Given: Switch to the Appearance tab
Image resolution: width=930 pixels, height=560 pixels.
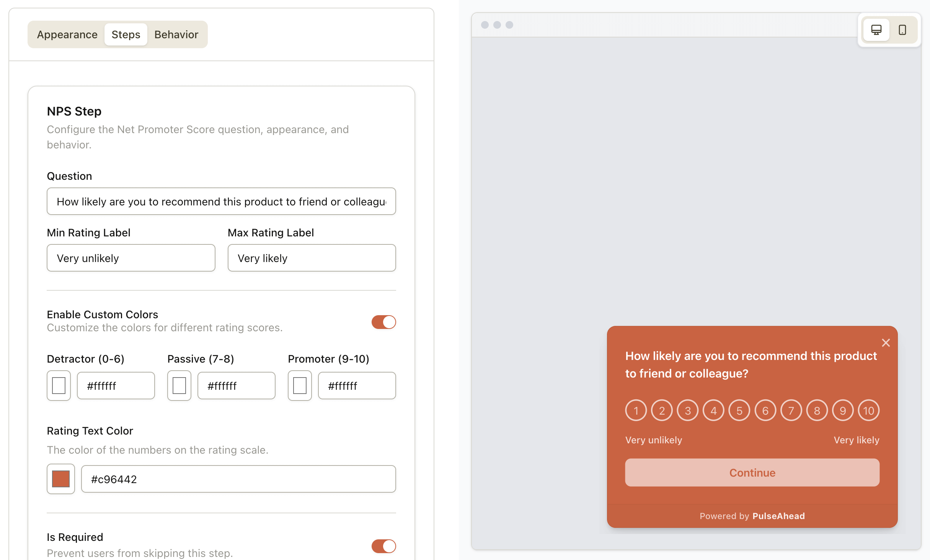Looking at the screenshot, I should pyautogui.click(x=67, y=34).
